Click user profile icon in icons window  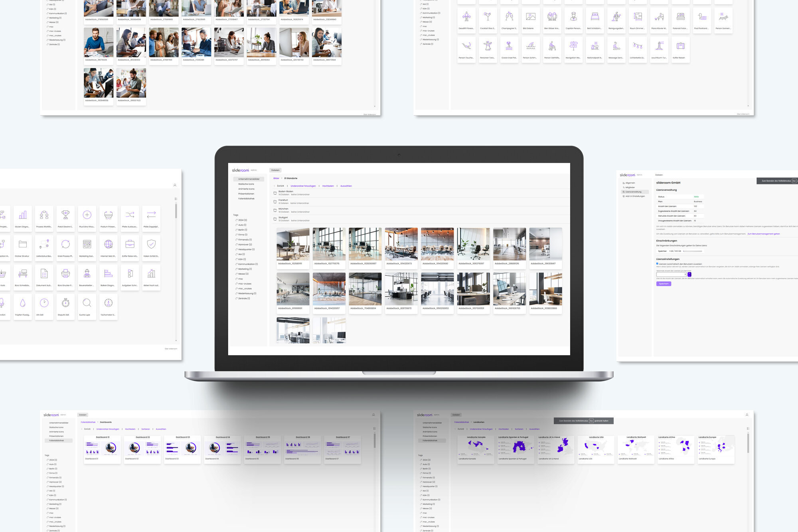(175, 185)
